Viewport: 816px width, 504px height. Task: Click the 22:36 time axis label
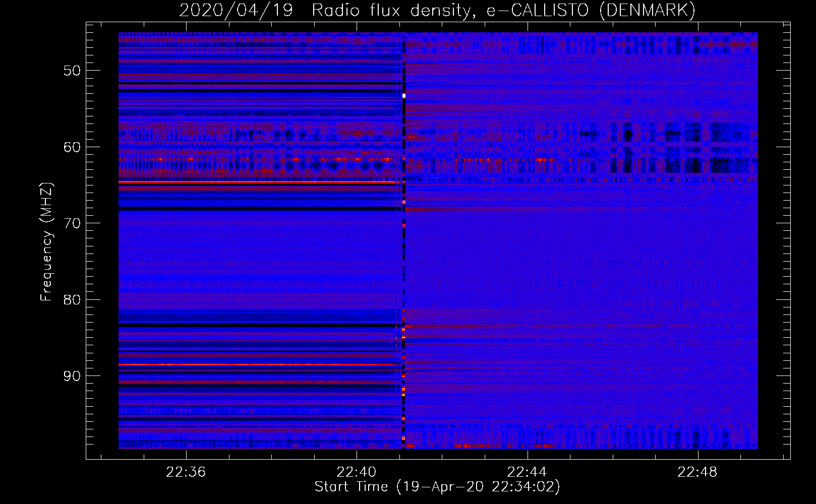click(186, 472)
